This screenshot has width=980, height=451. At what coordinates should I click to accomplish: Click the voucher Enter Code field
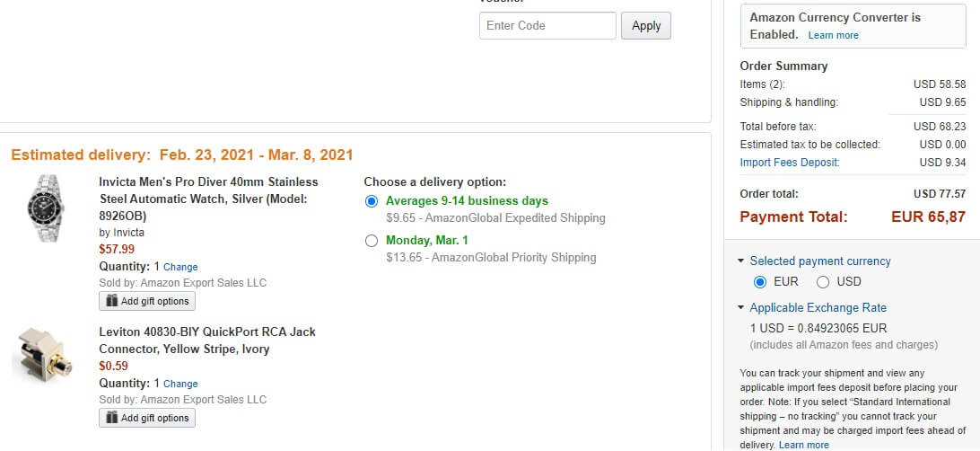(547, 26)
